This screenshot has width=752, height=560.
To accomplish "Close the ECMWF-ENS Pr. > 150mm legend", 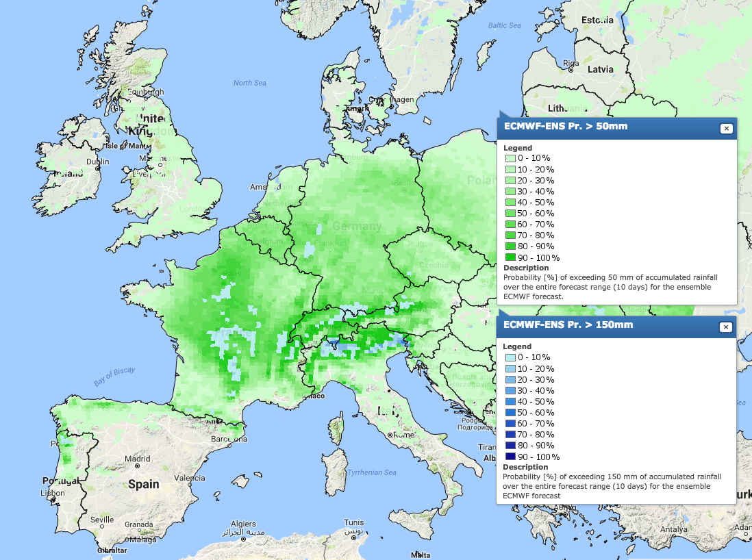I will point(725,327).
